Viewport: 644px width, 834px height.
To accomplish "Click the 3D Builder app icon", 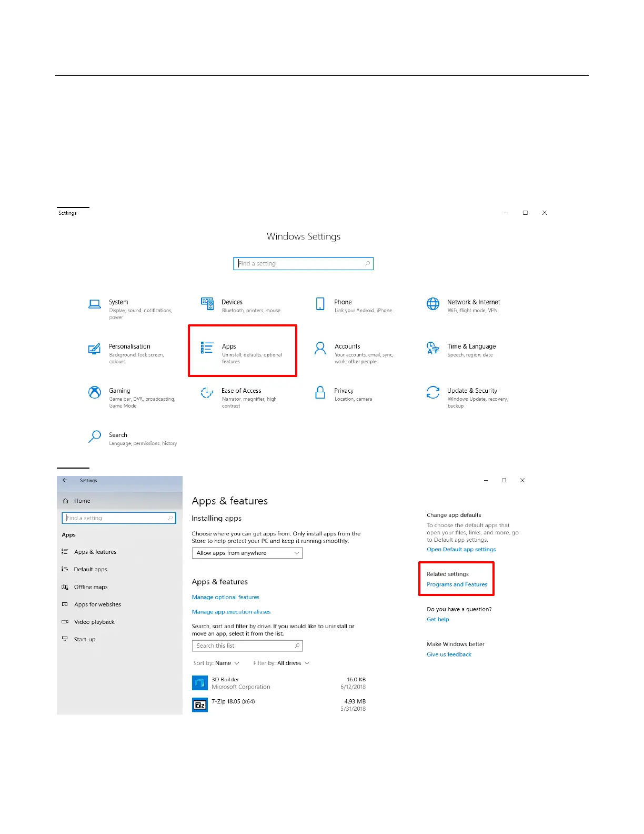I will coord(200,683).
